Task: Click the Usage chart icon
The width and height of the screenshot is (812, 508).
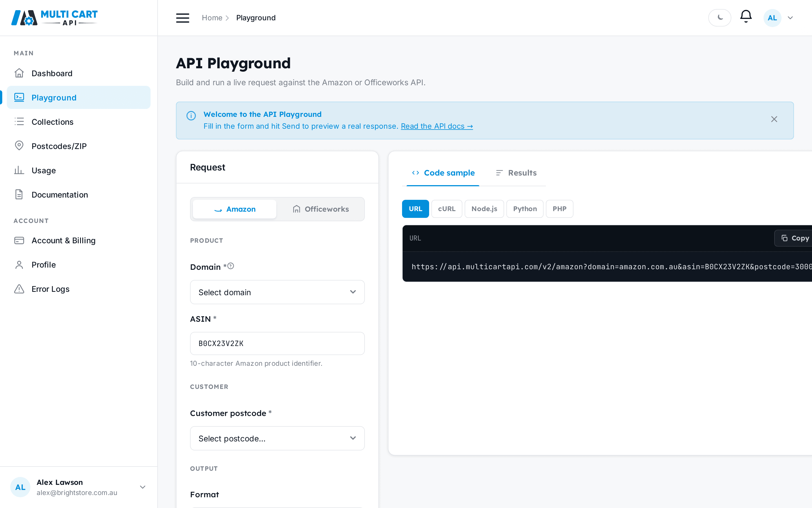Action: [x=19, y=170]
